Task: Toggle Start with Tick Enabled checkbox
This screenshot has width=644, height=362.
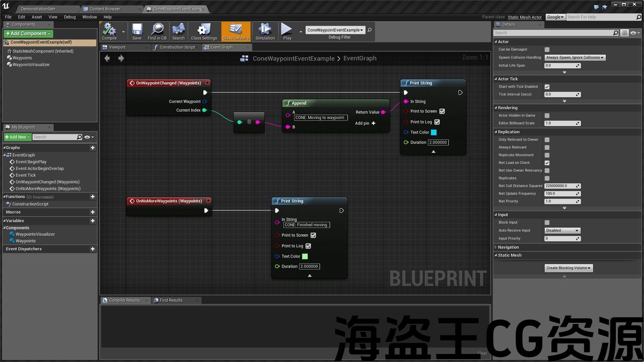Action: (547, 86)
